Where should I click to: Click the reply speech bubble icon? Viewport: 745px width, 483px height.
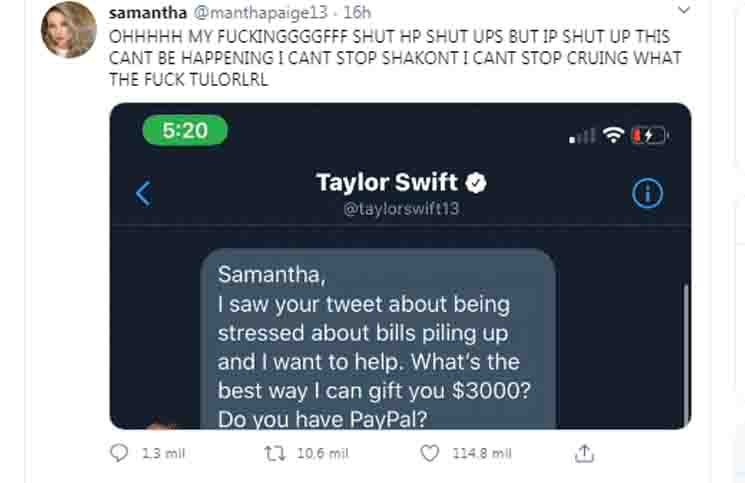point(119,453)
